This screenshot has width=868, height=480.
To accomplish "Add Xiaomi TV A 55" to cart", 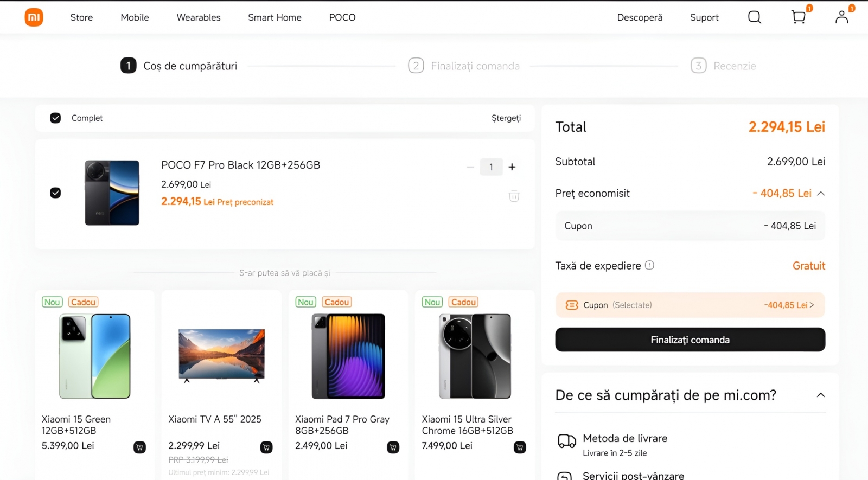I will 266,447.
